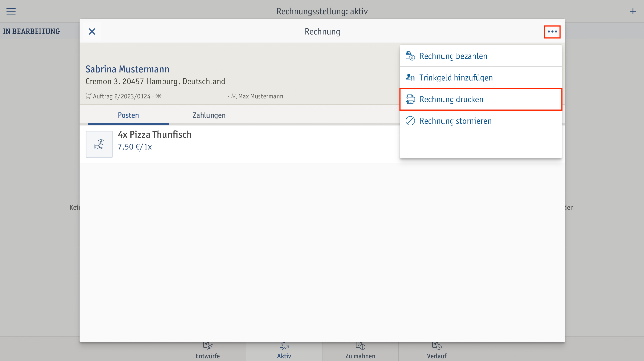Image resolution: width=644 pixels, height=361 pixels.
Task: Close the Rechnung dialog with X
Action: [92, 32]
